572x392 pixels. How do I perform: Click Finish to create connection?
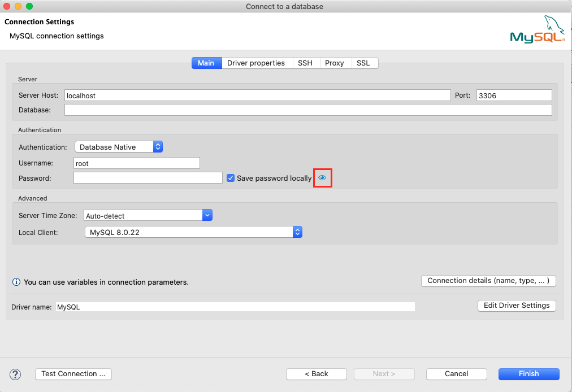coord(528,374)
